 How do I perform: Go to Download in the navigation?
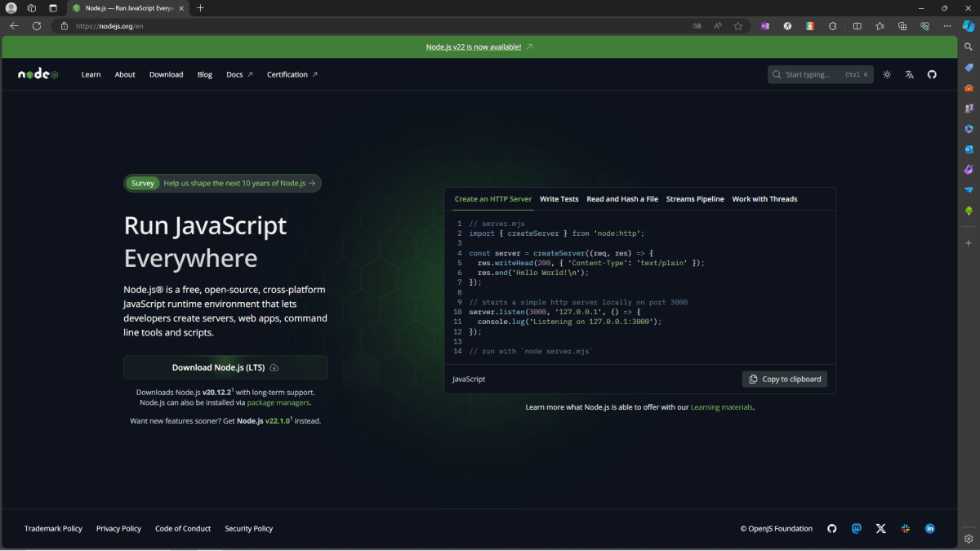point(166,74)
